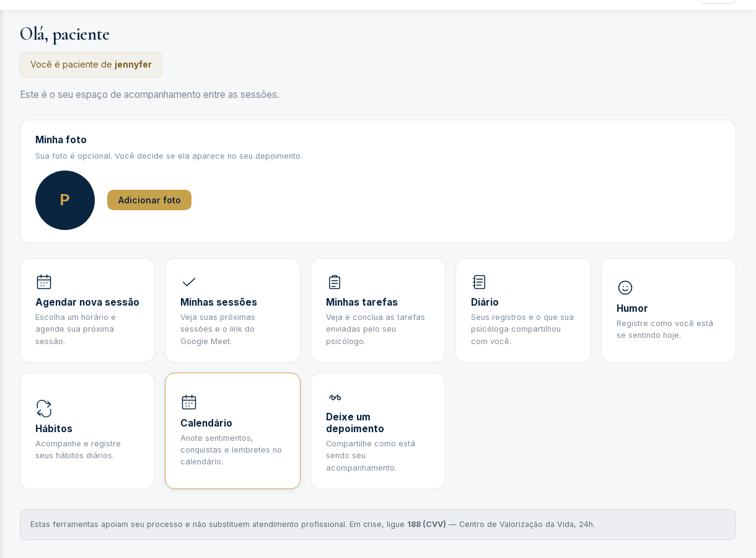Click 'Seus registros e o que sua psicóloga' text
756x558 pixels.
click(522, 329)
